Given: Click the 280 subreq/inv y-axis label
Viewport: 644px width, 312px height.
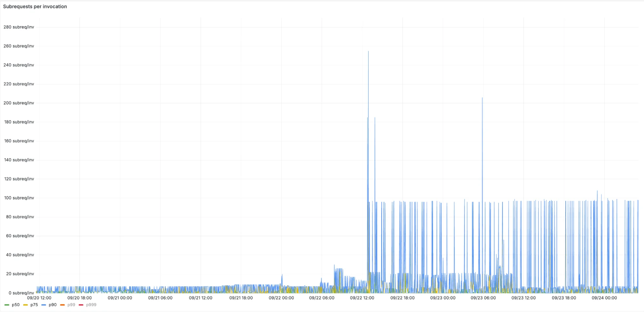Looking at the screenshot, I should 19,27.
